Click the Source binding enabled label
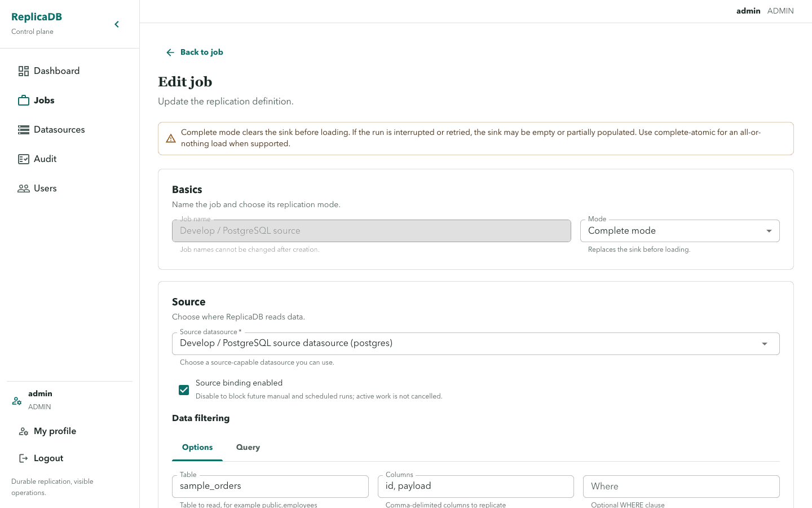The width and height of the screenshot is (812, 508). click(239, 383)
